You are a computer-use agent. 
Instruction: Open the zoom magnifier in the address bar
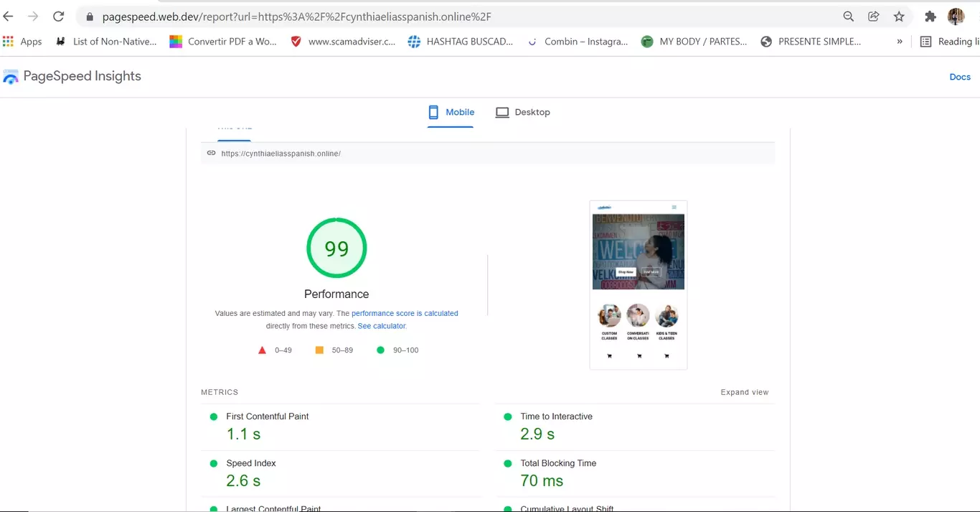click(848, 17)
